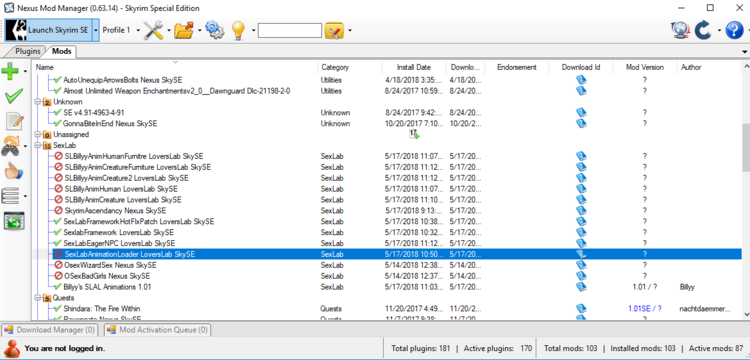The height and width of the screenshot is (360, 750).
Task: Click the green export panel icon in the sidebar
Action: tap(14, 220)
